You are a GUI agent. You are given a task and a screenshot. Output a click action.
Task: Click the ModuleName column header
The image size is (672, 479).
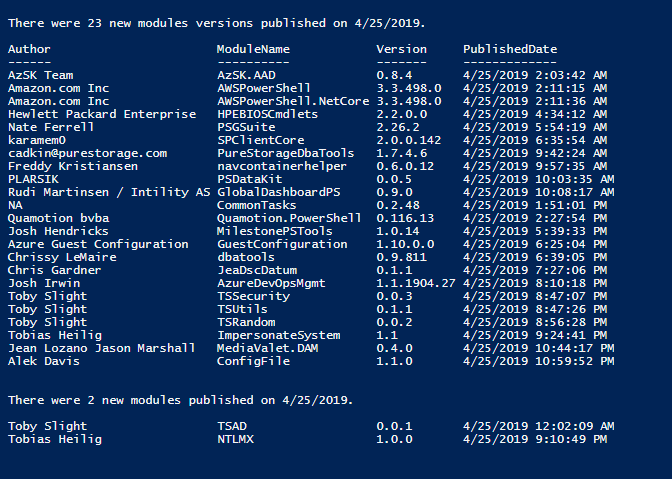253,49
